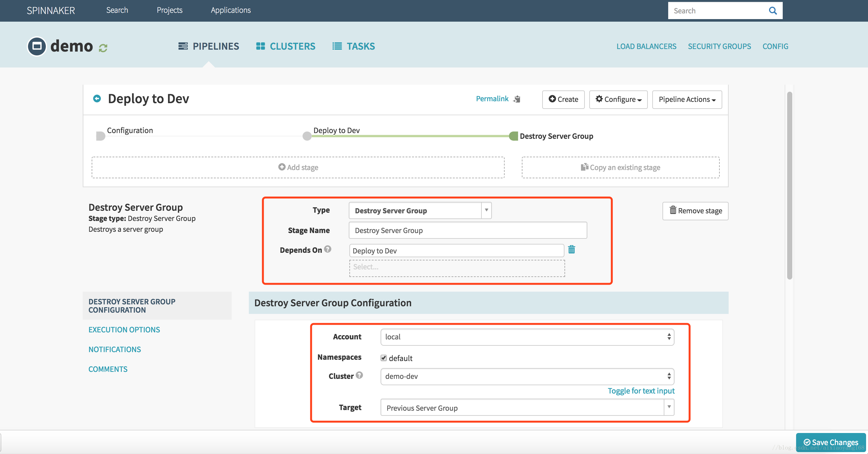Open the CONFIG section
The width and height of the screenshot is (868, 454).
click(x=775, y=46)
